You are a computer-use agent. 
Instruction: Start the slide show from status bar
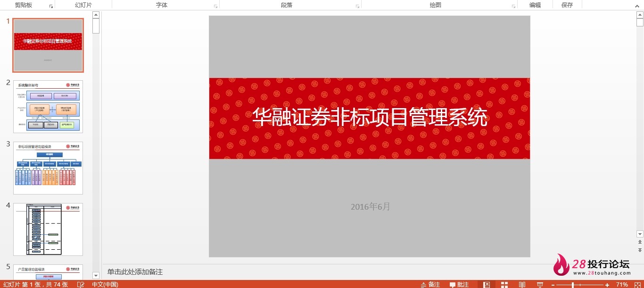(x=540, y=284)
